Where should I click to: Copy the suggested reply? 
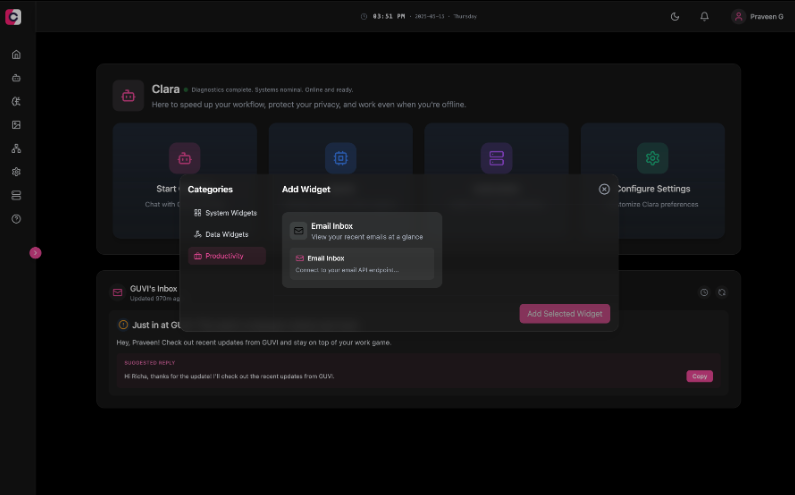coord(700,376)
